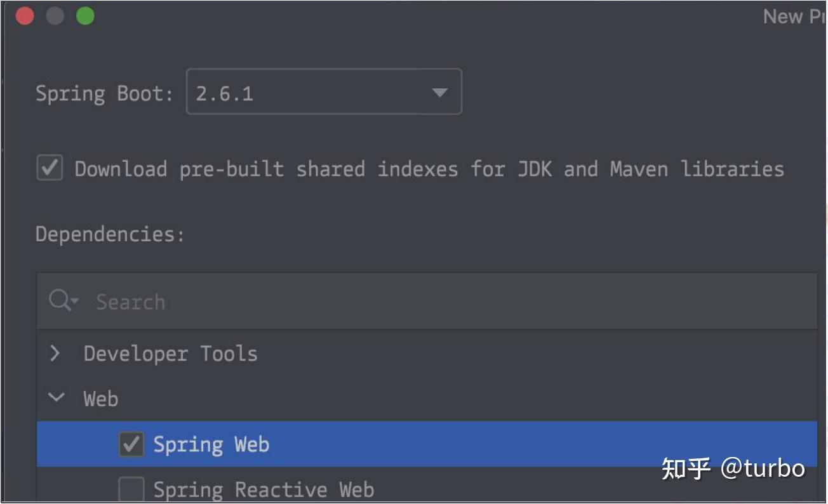
Task: Disable downloading pre-built shared indexes
Action: 49,168
